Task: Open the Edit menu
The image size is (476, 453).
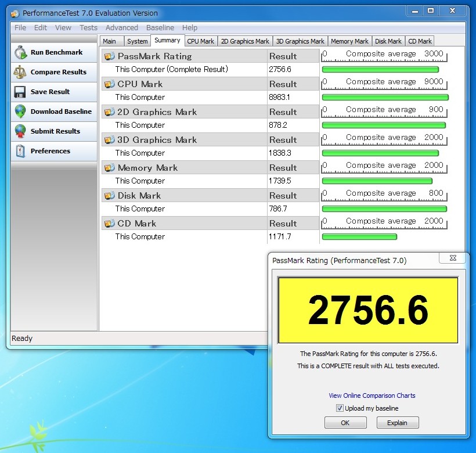Action: 41,28
